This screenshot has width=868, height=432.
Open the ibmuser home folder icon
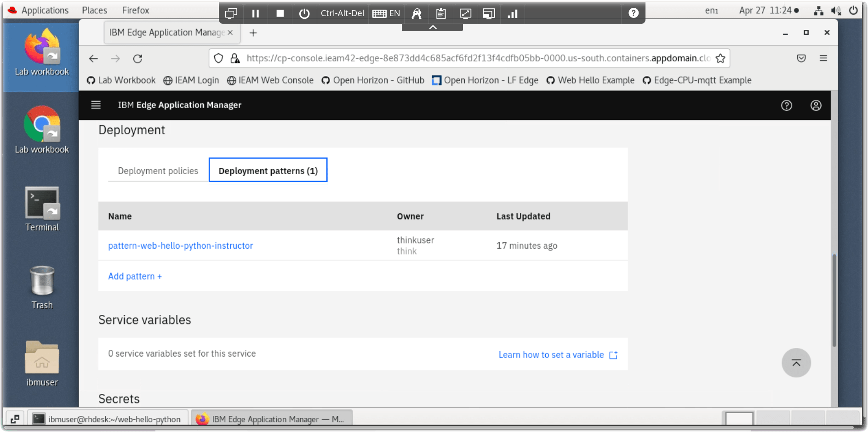[42, 364]
